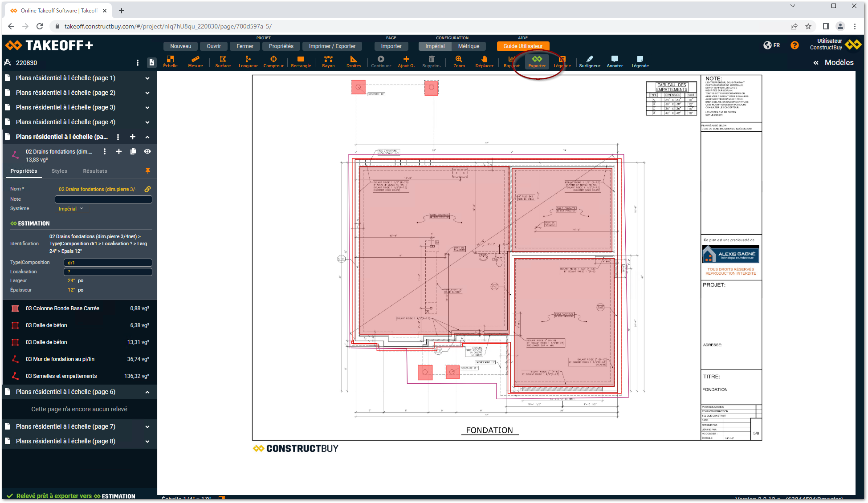The width and height of the screenshot is (868, 503).
Task: Select the Échelle scale tool
Action: tap(170, 61)
